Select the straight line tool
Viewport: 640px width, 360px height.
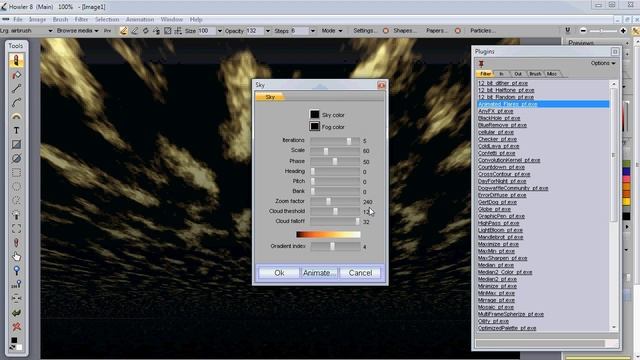coord(16,89)
